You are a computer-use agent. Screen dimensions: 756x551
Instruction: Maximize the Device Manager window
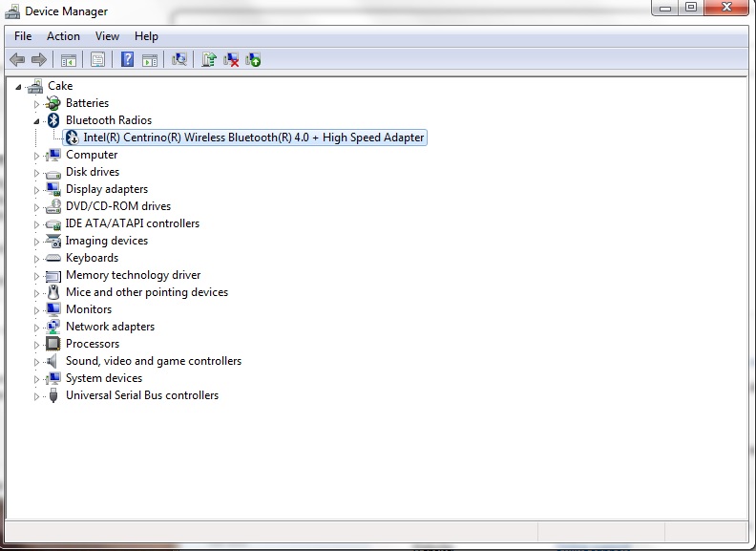tap(691, 8)
